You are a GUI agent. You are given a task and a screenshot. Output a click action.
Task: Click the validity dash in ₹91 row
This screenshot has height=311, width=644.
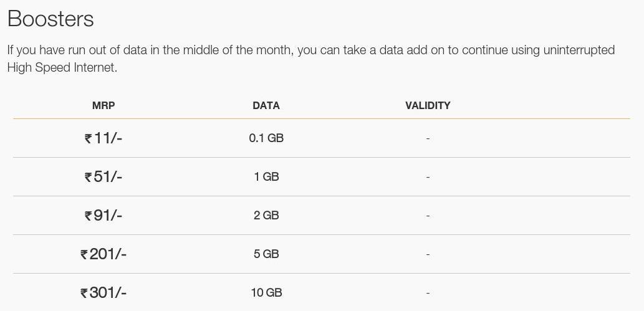point(428,216)
